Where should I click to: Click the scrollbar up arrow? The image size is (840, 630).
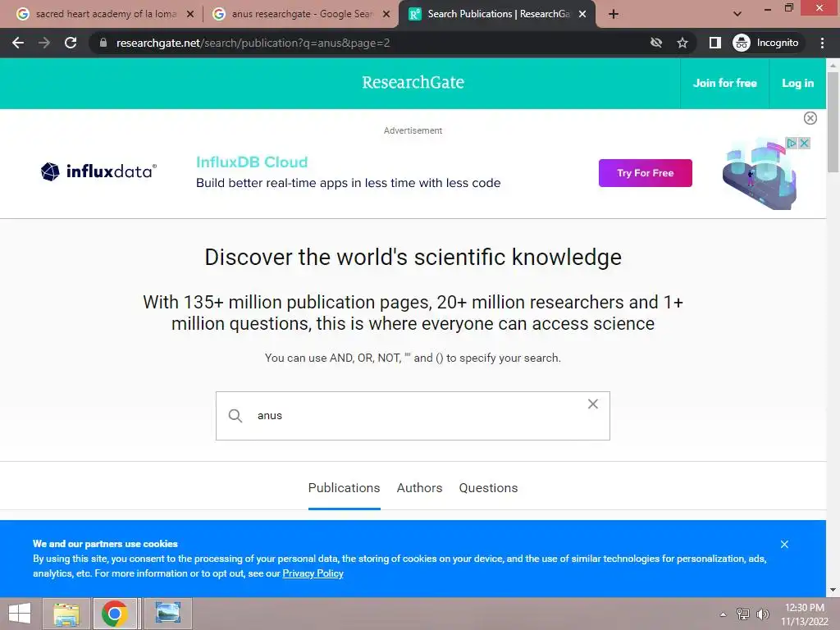[833, 65]
